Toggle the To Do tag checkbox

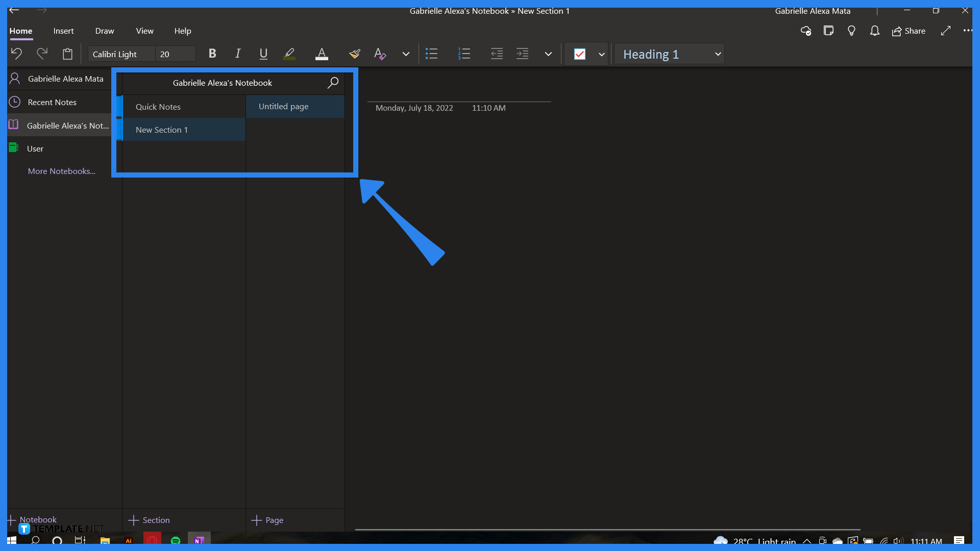580,54
